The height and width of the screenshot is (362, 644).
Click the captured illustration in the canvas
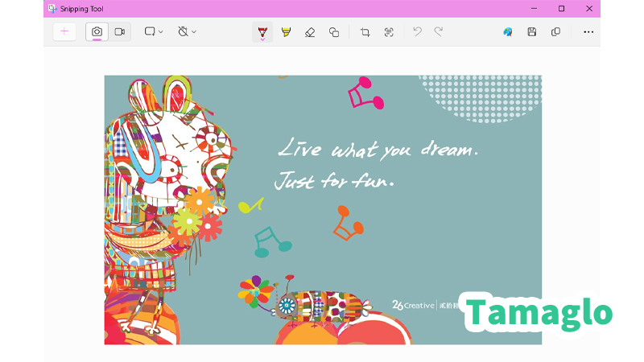point(322,209)
